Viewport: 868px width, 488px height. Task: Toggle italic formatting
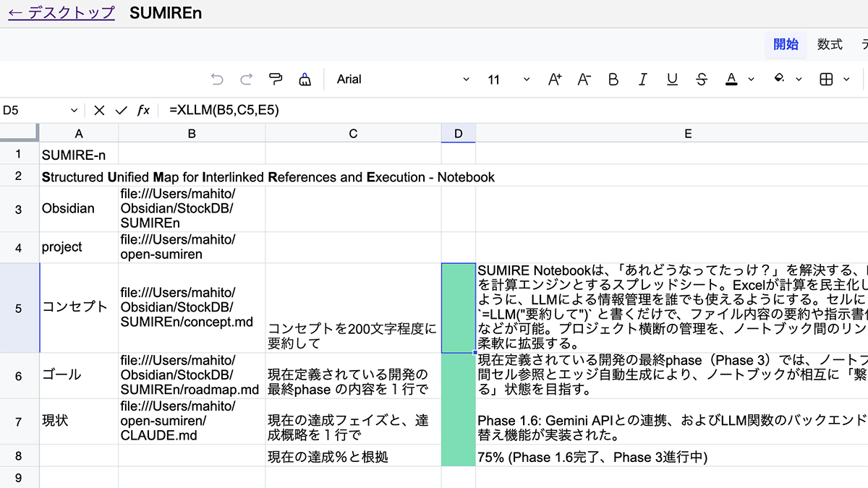tap(643, 80)
